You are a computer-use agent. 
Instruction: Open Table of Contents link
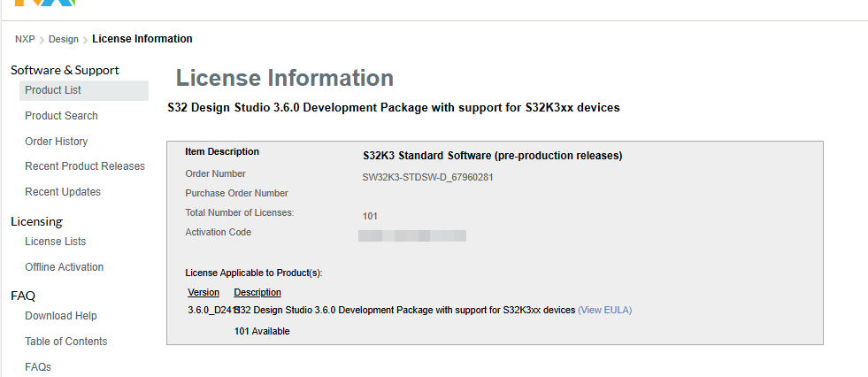tap(65, 341)
